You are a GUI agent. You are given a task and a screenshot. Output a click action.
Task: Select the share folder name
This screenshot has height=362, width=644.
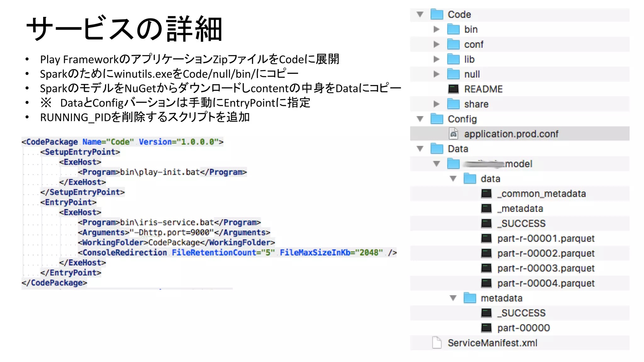click(x=476, y=104)
